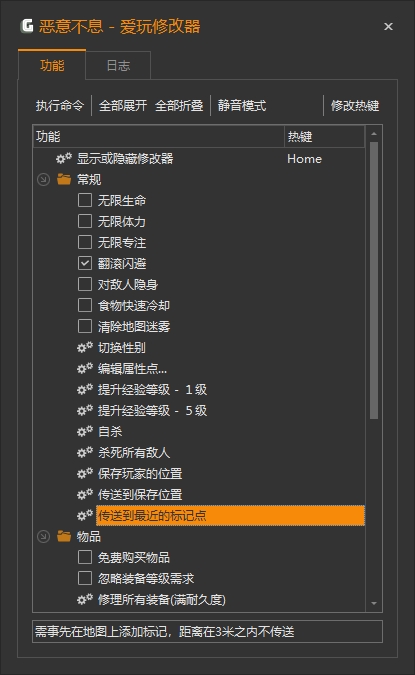This screenshot has width=415, height=675.
Task: Click gear icon for 保存玩家的位置
Action: click(x=85, y=473)
